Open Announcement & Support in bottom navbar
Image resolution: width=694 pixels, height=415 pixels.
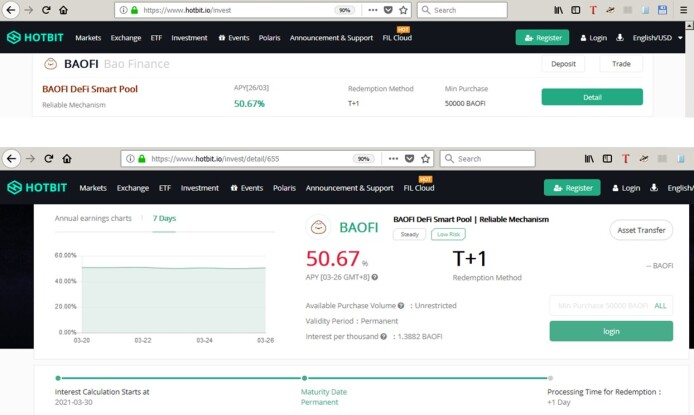coord(349,188)
